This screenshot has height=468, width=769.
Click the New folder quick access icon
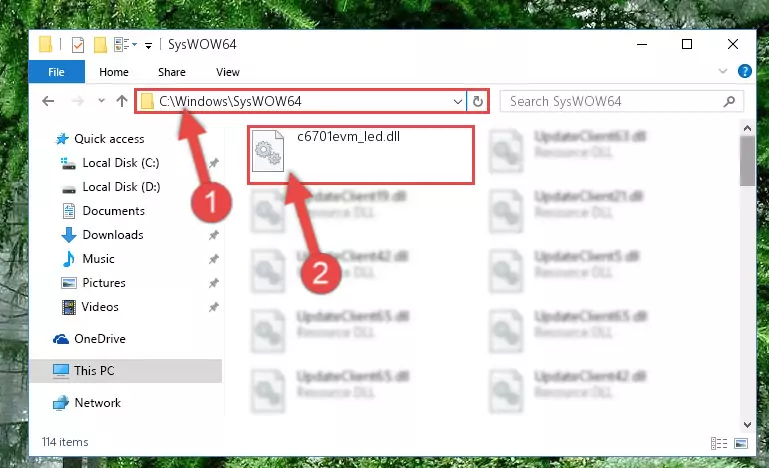click(x=100, y=45)
